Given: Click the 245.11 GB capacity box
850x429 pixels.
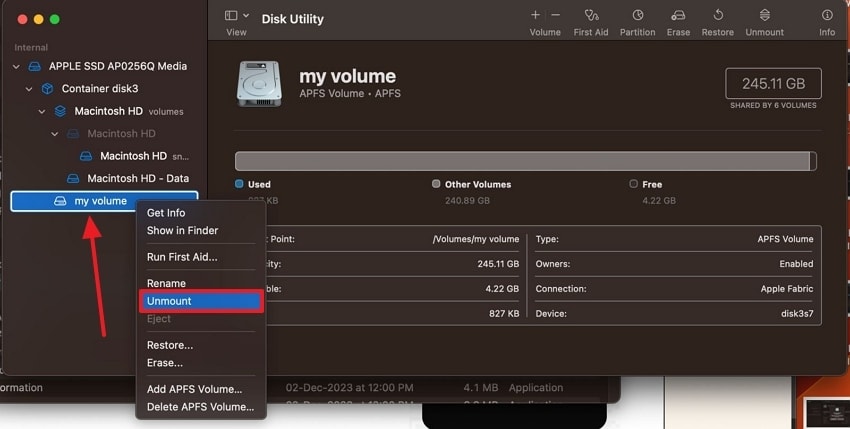Looking at the screenshot, I should pyautogui.click(x=773, y=84).
